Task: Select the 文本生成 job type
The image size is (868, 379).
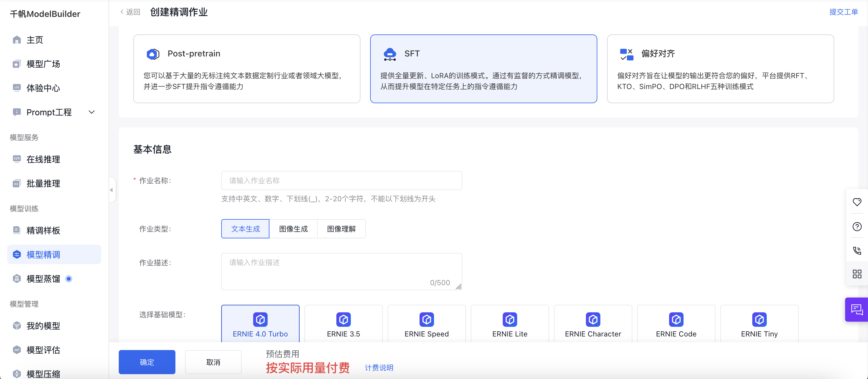Action: pos(245,229)
